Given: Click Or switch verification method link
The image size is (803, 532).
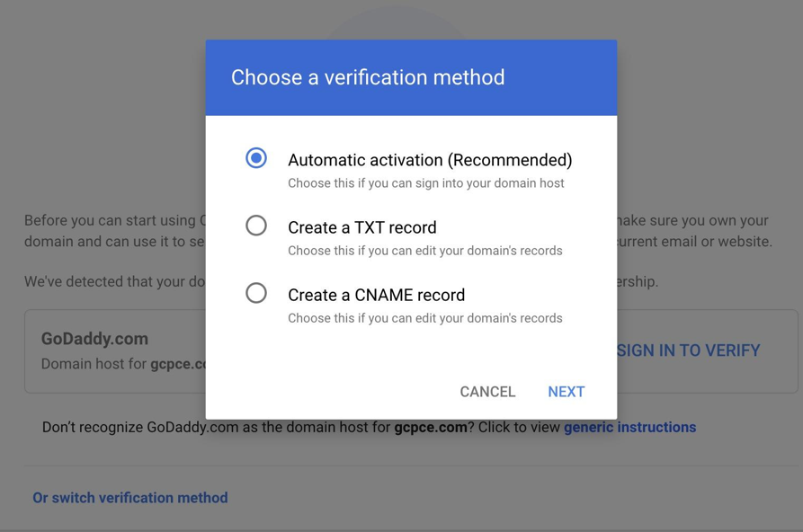Looking at the screenshot, I should coord(130,498).
